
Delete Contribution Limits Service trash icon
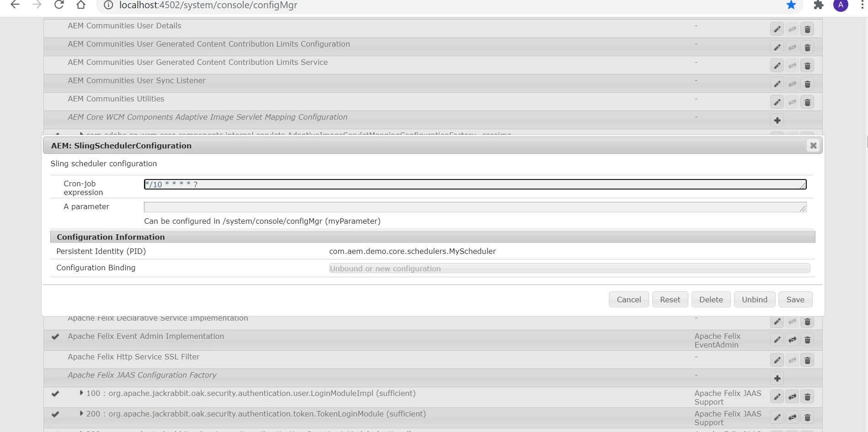coord(807,66)
